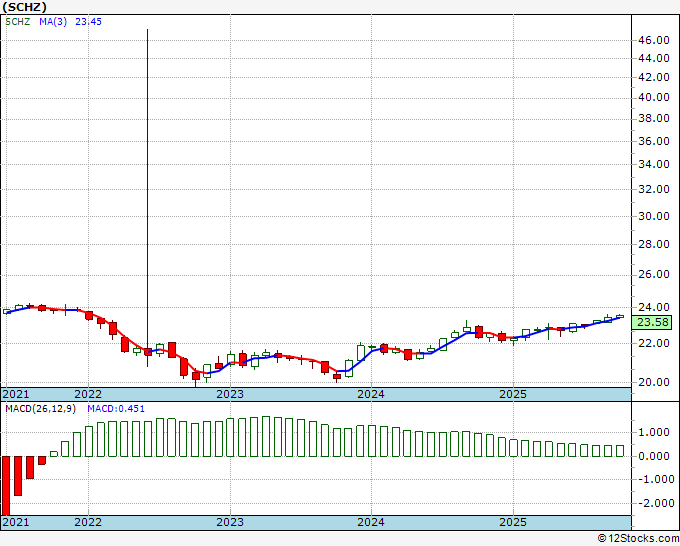This screenshot has height=546, width=680.
Task: Click 2023 on the price chart time axis
Action: 230,394
